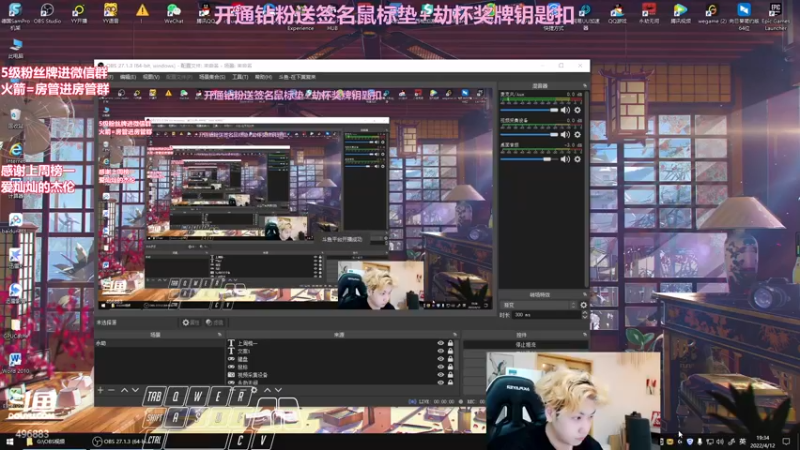Toggle visibility of the 键盘 source
Image resolution: width=800 pixels, height=450 pixels.
point(441,359)
